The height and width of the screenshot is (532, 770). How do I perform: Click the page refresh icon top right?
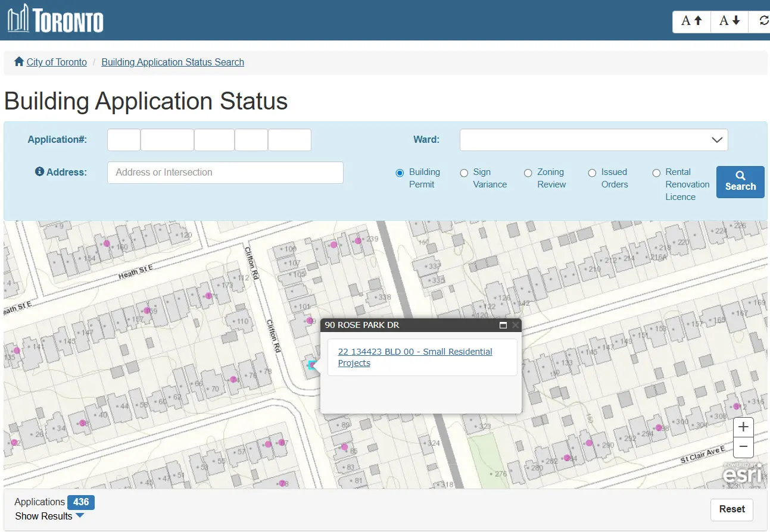point(763,21)
